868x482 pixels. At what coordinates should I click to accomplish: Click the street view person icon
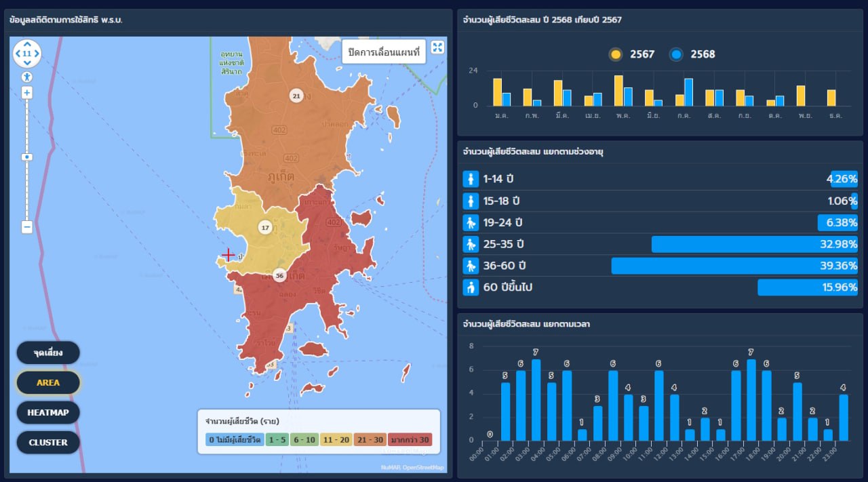(x=26, y=77)
